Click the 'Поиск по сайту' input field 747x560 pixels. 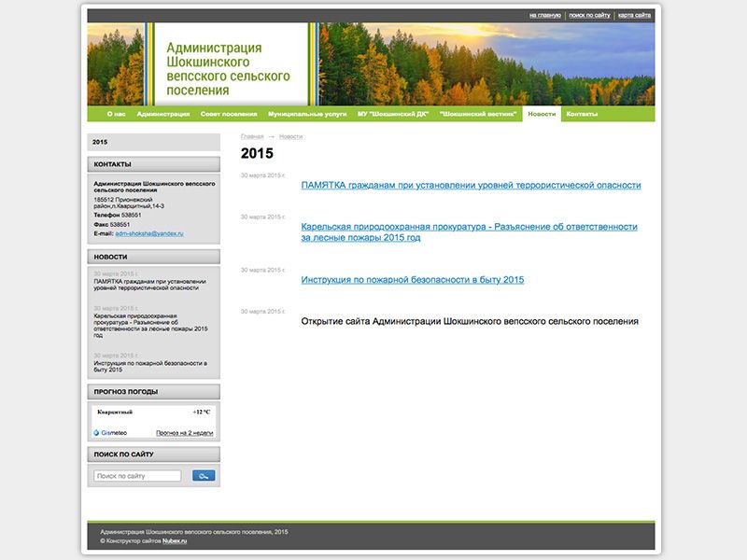point(137,476)
